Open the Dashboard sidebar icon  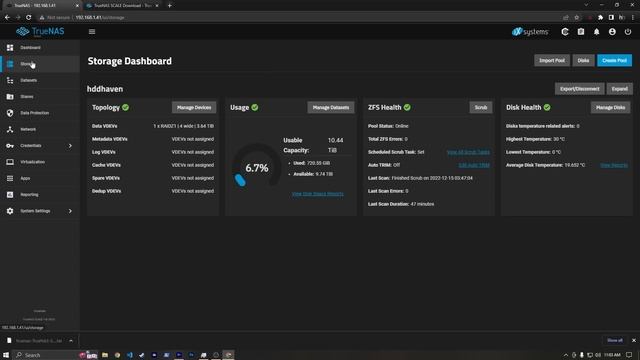[x=10, y=48]
